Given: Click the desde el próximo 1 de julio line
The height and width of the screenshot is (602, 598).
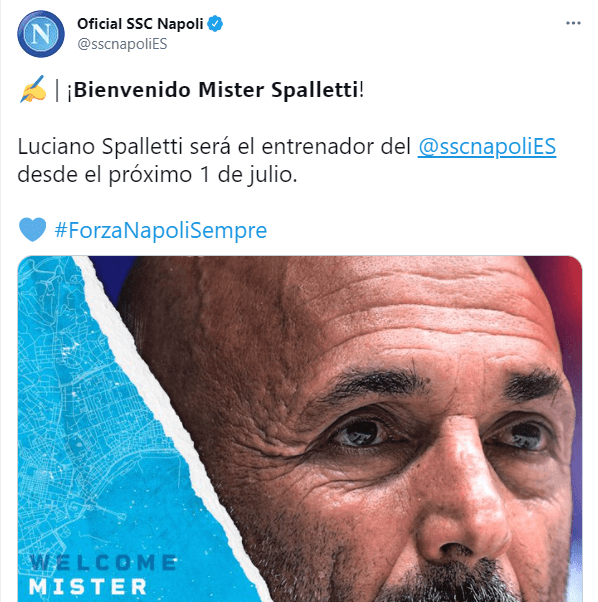Looking at the screenshot, I should [157, 175].
